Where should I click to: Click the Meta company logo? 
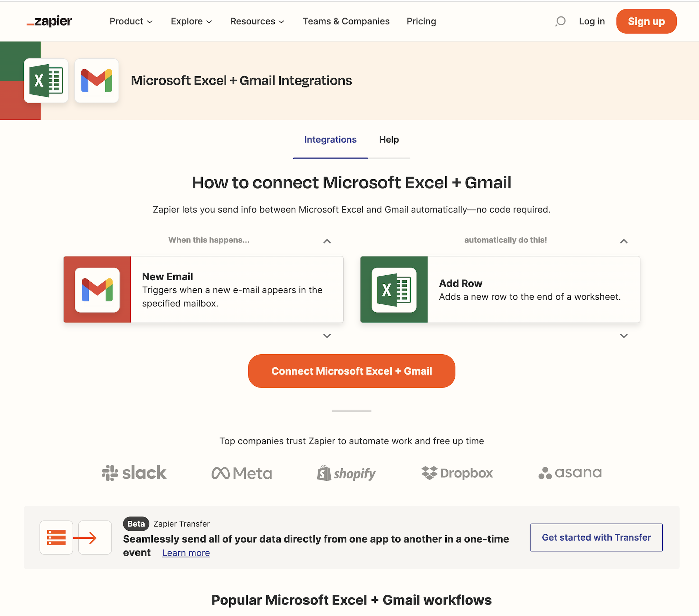(x=242, y=473)
